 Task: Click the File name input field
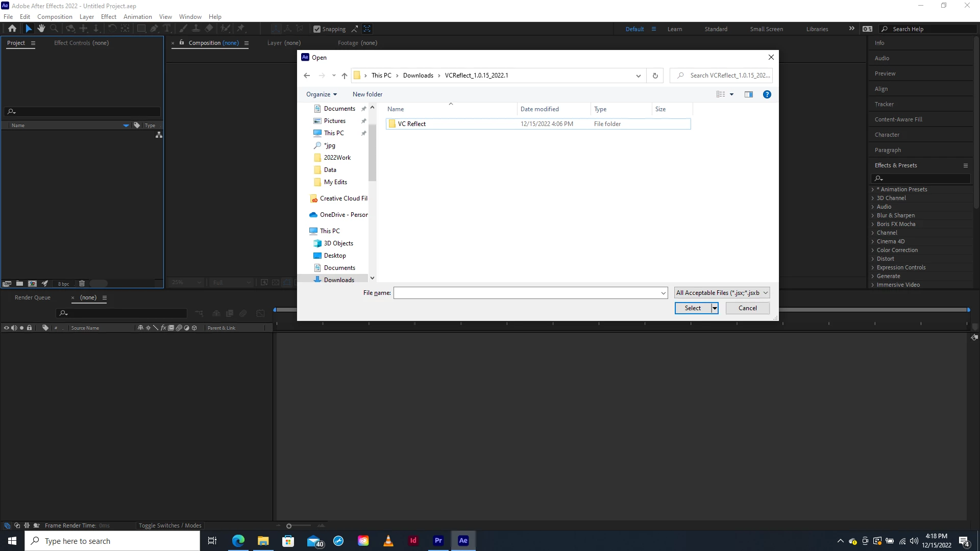[x=526, y=293]
